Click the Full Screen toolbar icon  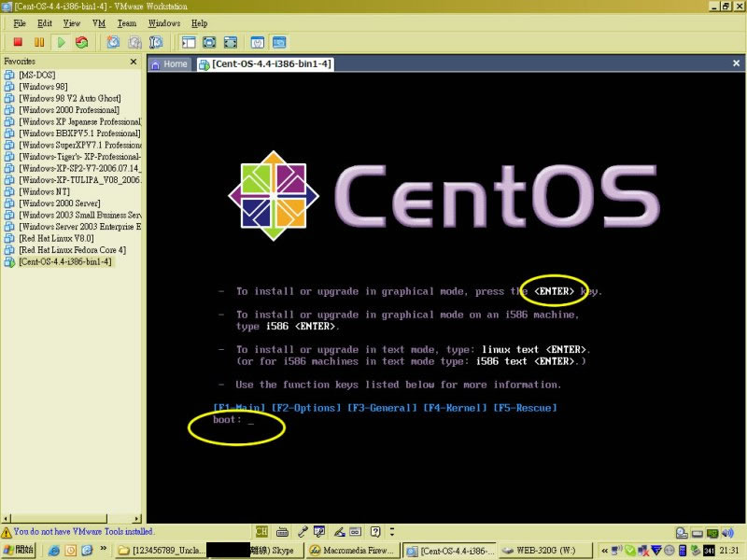pyautogui.click(x=231, y=42)
